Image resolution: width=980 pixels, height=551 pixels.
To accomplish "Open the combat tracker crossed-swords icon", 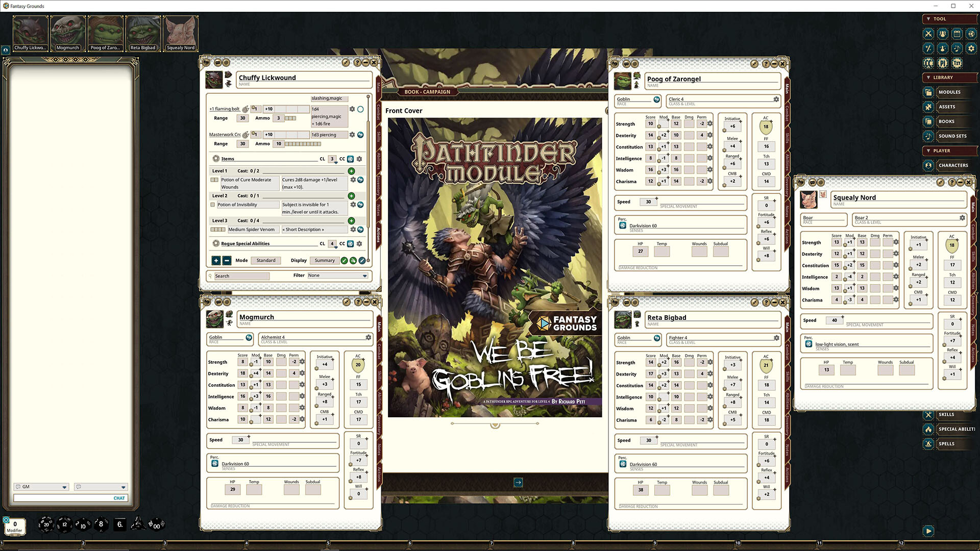I will (x=928, y=34).
